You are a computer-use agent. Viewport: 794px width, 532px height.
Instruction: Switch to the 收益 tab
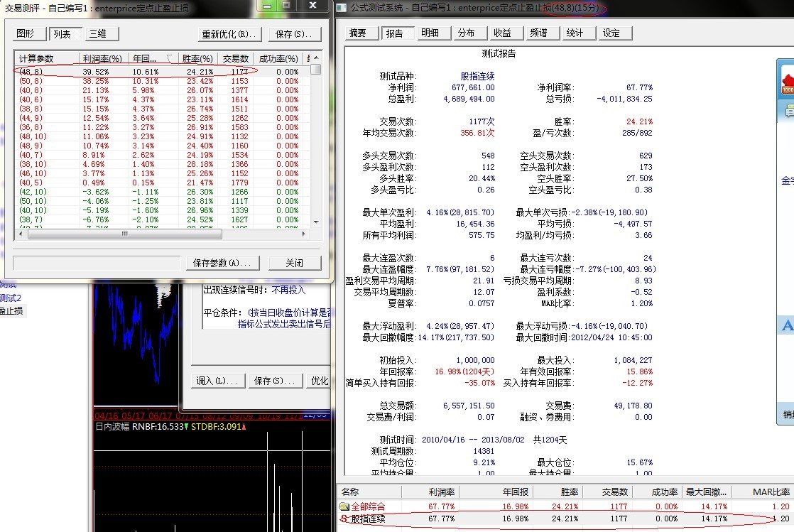pos(502,33)
